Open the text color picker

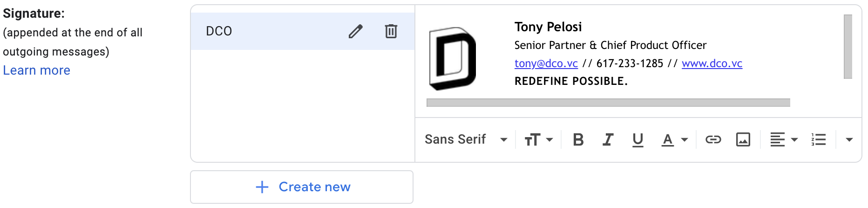click(x=674, y=139)
